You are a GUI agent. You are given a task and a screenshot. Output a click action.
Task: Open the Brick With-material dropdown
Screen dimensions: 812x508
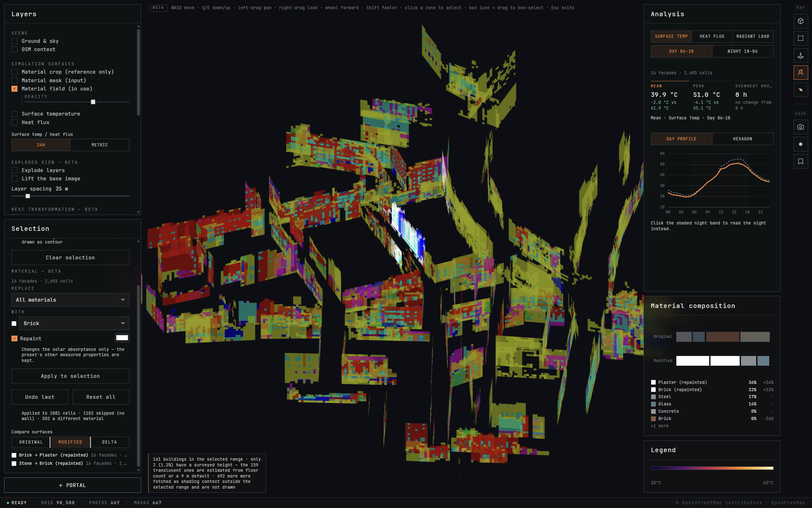click(x=74, y=323)
